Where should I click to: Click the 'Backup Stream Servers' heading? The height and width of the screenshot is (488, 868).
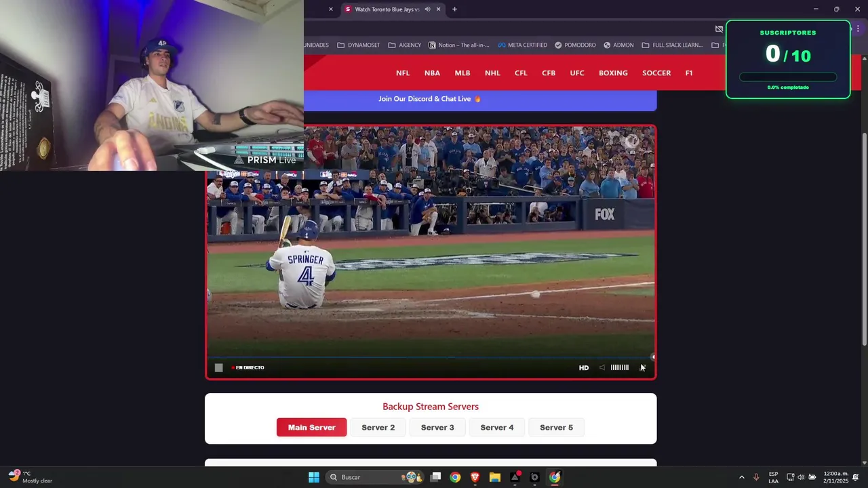point(431,407)
